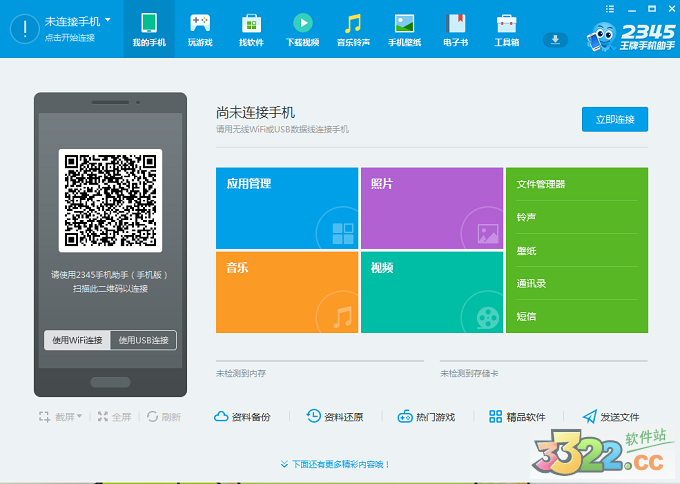Click the 热门游戏 gamepad icon
The image size is (680, 484).
[x=405, y=417]
